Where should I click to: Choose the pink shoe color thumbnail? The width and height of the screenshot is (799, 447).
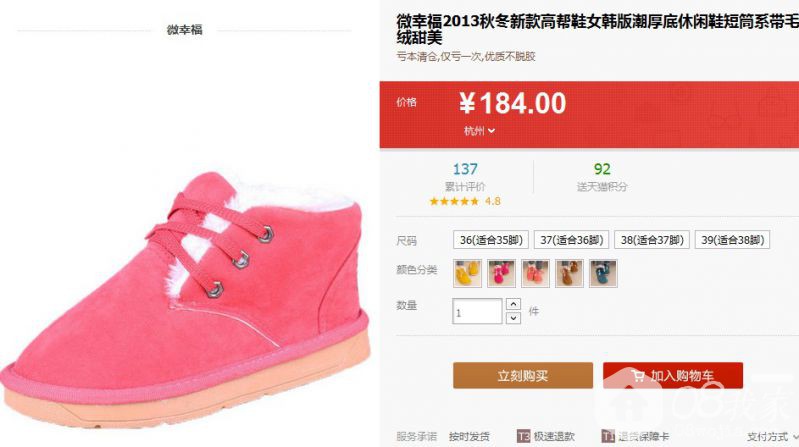tap(501, 273)
